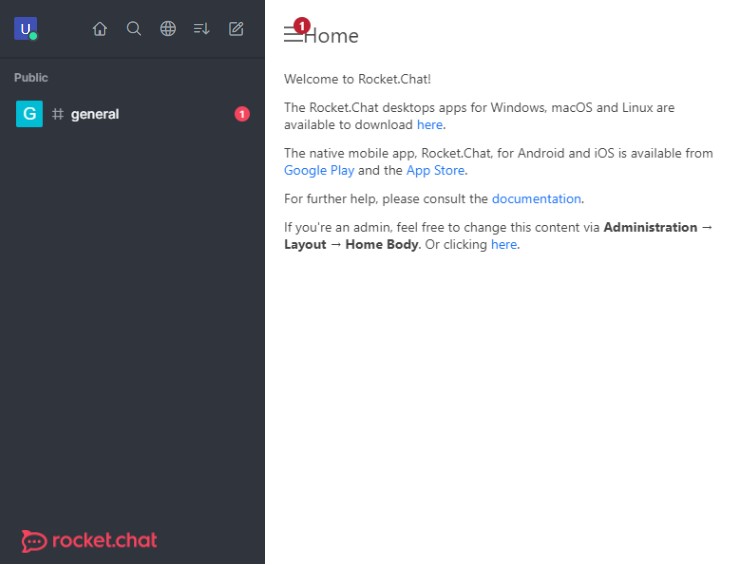Open the Google Play link
Image resolution: width=738 pixels, height=565 pixels.
point(319,170)
